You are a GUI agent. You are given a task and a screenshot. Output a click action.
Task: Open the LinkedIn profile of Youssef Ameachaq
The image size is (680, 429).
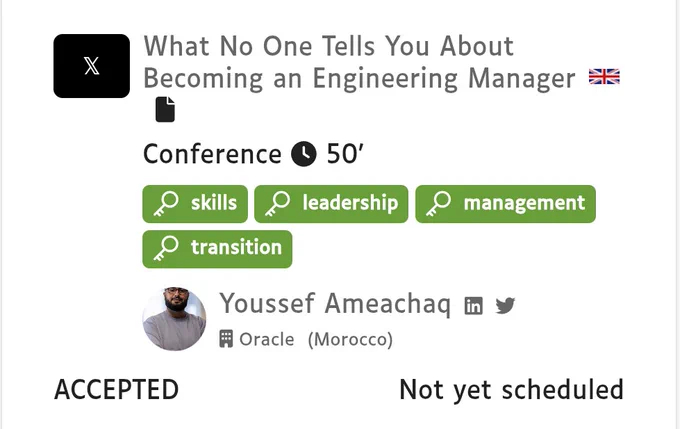[x=473, y=305]
